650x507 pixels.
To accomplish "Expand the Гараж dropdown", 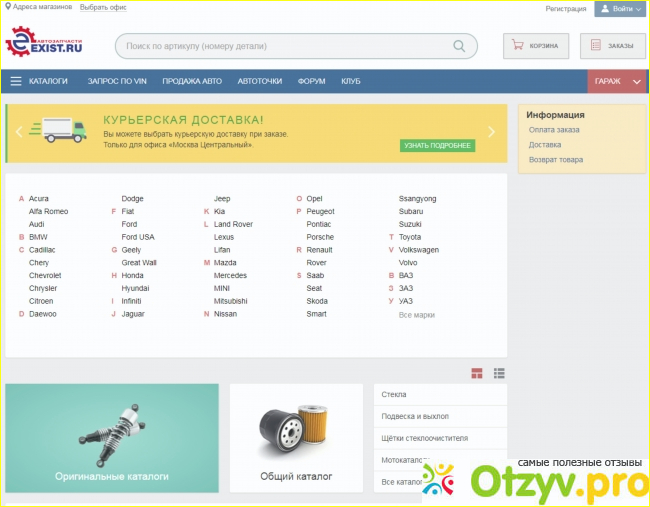I will (617, 81).
